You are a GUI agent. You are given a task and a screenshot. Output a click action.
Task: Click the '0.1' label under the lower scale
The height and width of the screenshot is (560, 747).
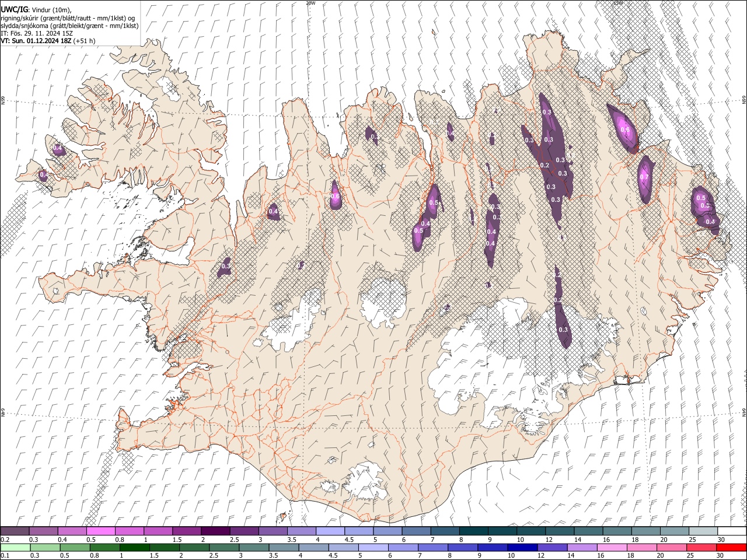(5, 556)
